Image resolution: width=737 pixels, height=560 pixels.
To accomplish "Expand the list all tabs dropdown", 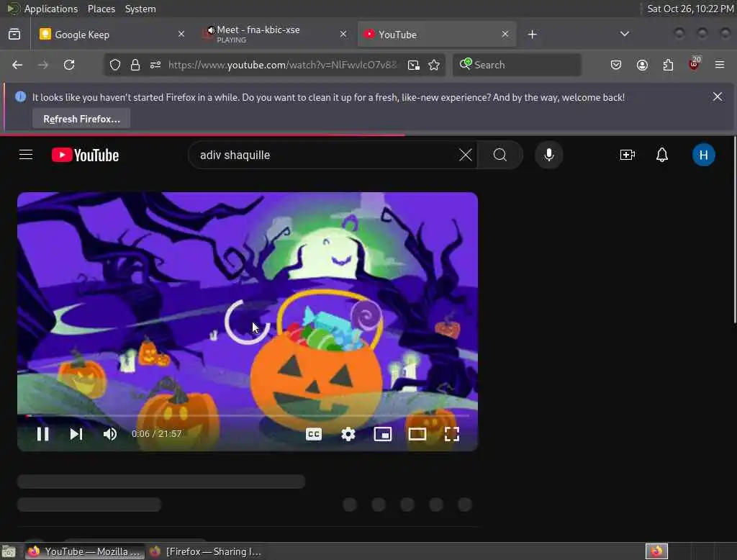I will 624,34.
